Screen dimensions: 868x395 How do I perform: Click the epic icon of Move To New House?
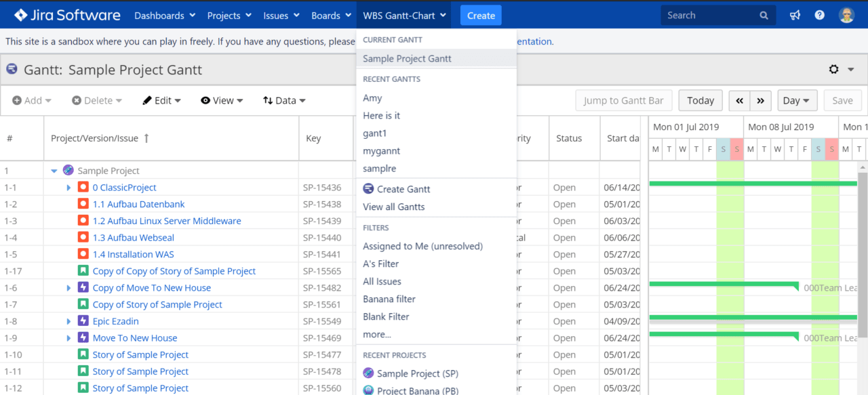[83, 337]
